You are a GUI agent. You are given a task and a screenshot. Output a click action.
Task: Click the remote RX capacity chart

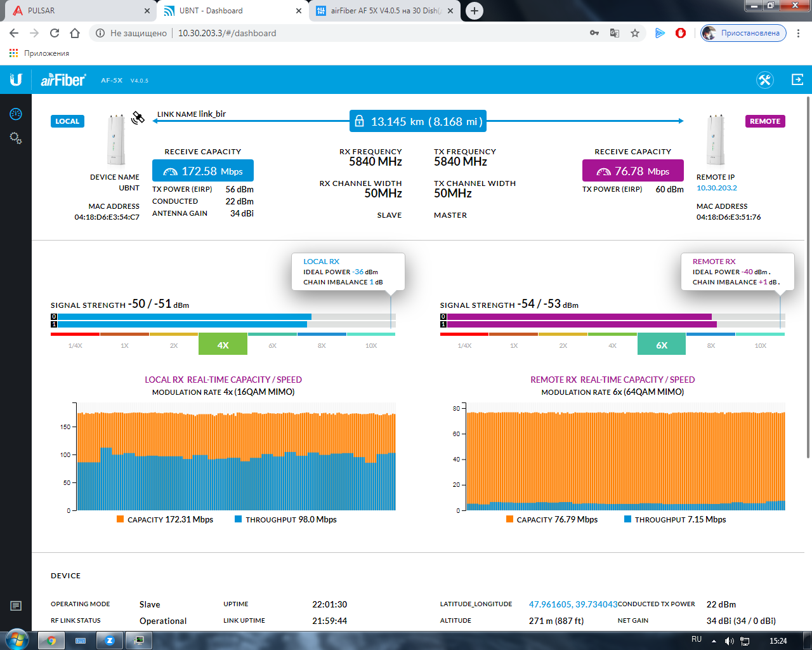click(x=625, y=457)
